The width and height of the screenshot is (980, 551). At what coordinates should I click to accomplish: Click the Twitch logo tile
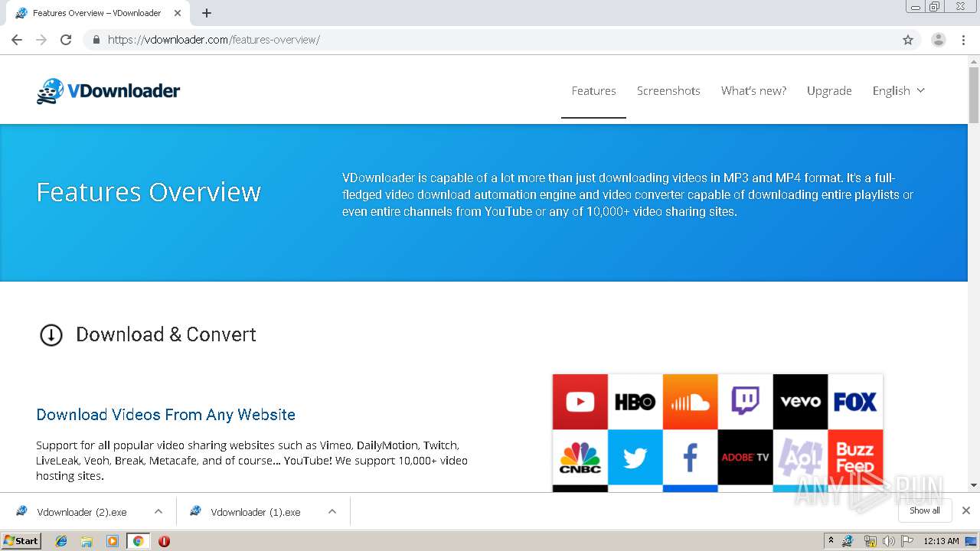tap(746, 402)
